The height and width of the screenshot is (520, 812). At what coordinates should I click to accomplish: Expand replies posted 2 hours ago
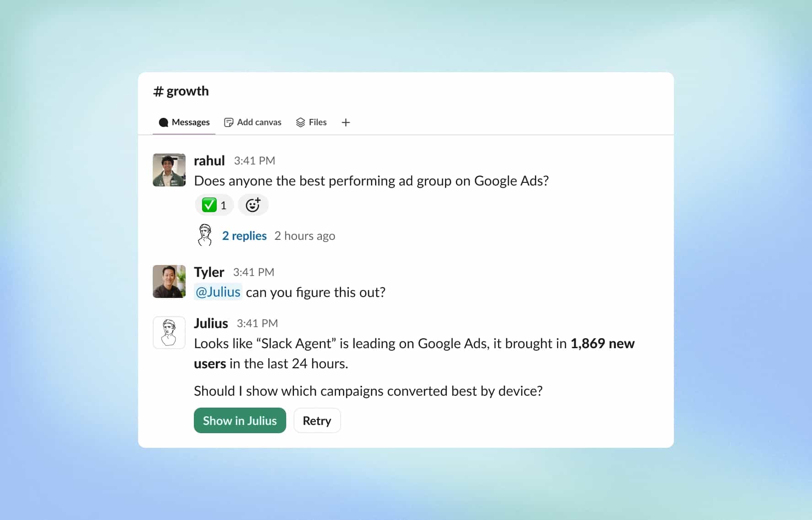[x=305, y=236]
